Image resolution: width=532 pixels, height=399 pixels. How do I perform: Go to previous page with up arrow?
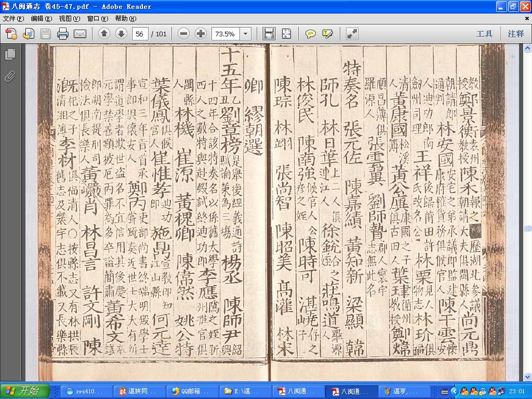(104, 34)
